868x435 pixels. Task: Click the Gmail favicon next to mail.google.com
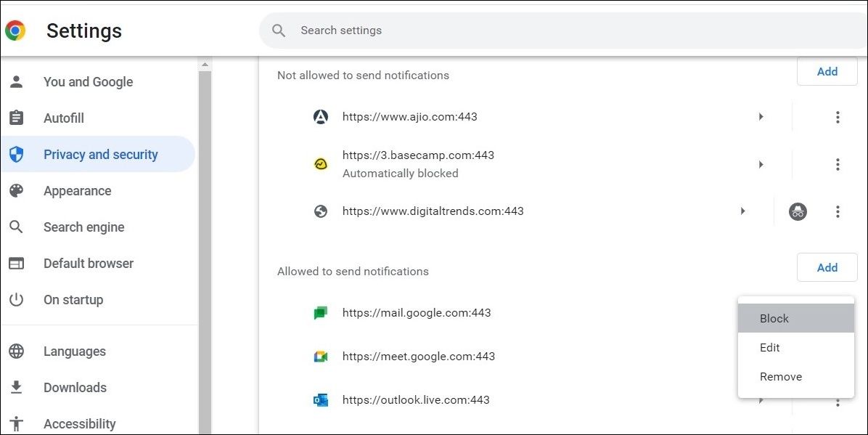[x=321, y=313]
